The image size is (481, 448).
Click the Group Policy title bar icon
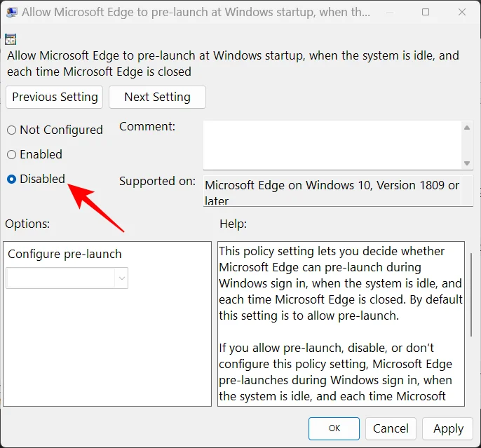(x=12, y=12)
